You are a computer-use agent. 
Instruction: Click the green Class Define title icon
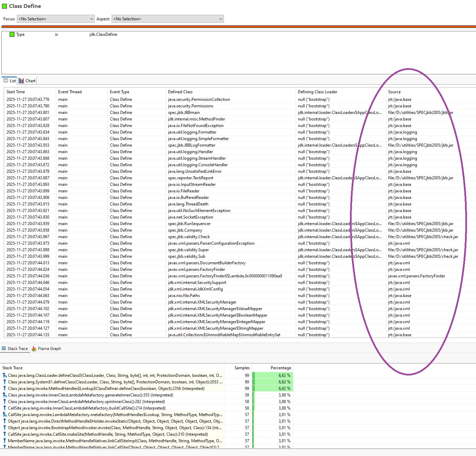[x=4, y=6]
